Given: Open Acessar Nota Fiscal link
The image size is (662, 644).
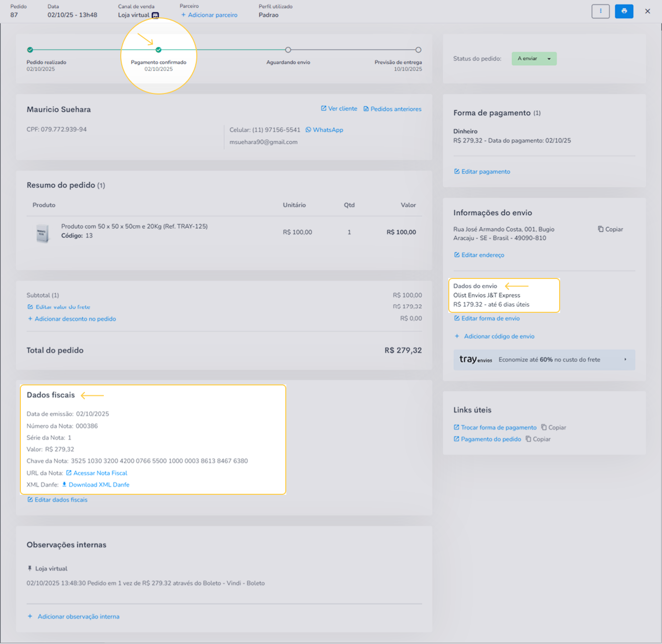Looking at the screenshot, I should coord(100,473).
